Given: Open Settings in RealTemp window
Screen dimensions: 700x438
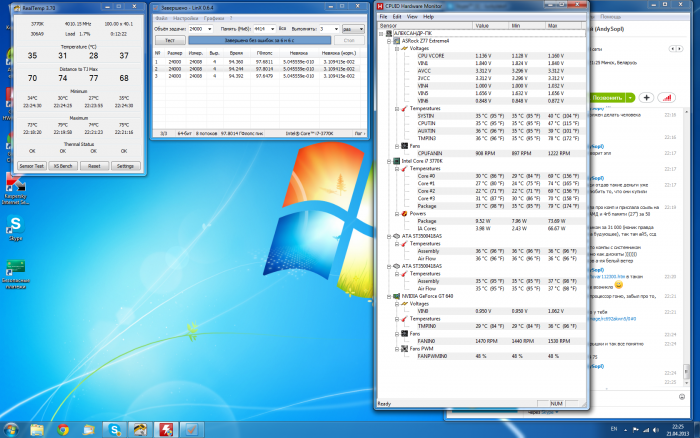Looking at the screenshot, I should (x=125, y=166).
